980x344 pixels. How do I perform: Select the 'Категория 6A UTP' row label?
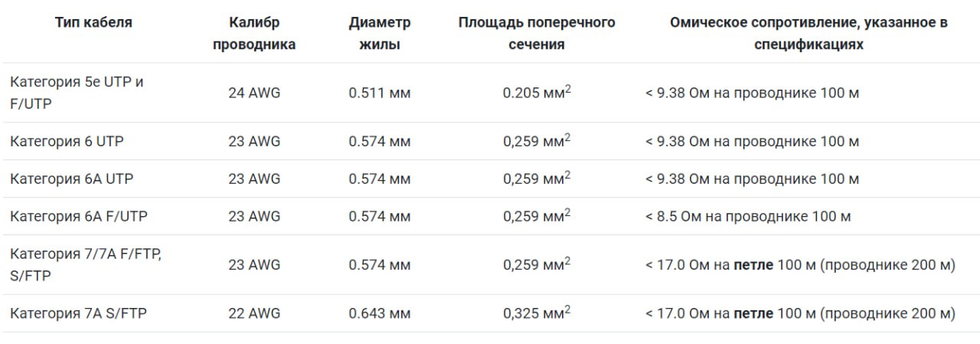(x=71, y=179)
